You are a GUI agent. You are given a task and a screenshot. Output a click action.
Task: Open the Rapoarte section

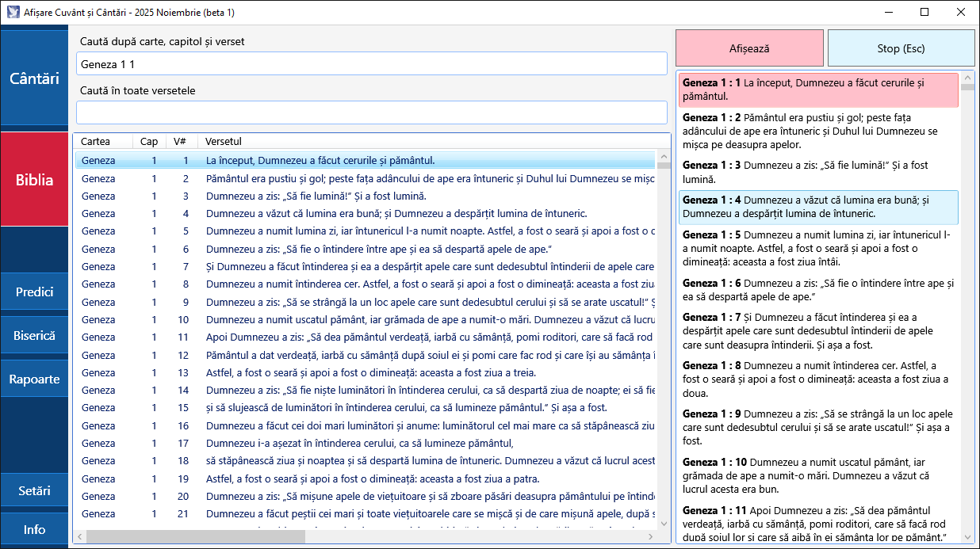[34, 379]
